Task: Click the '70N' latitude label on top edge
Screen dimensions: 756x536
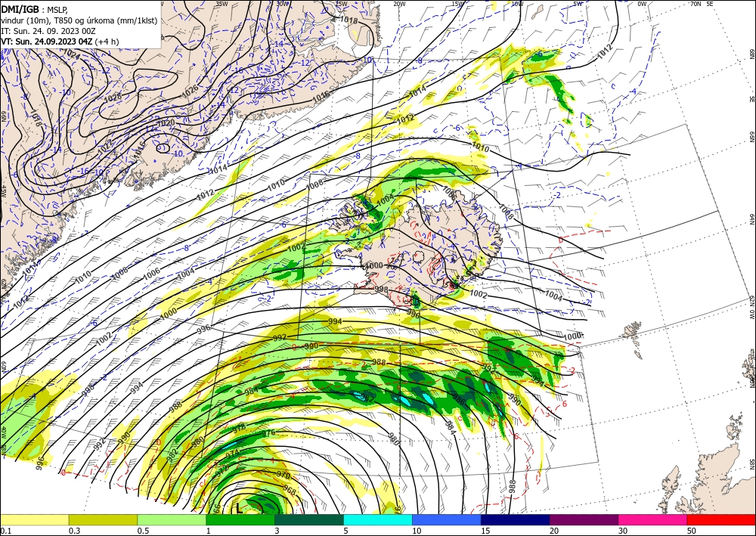Action: click(x=696, y=4)
